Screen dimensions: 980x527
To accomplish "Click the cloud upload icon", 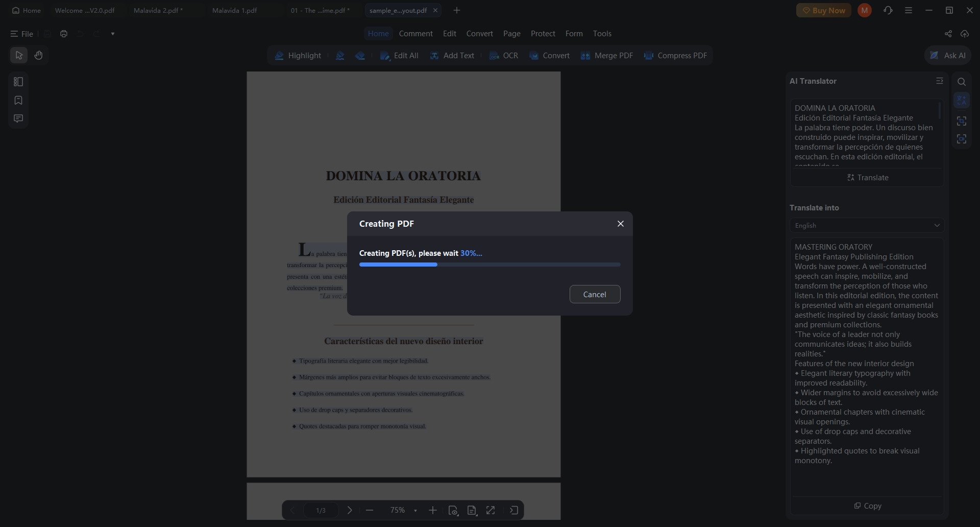I will [x=964, y=34].
